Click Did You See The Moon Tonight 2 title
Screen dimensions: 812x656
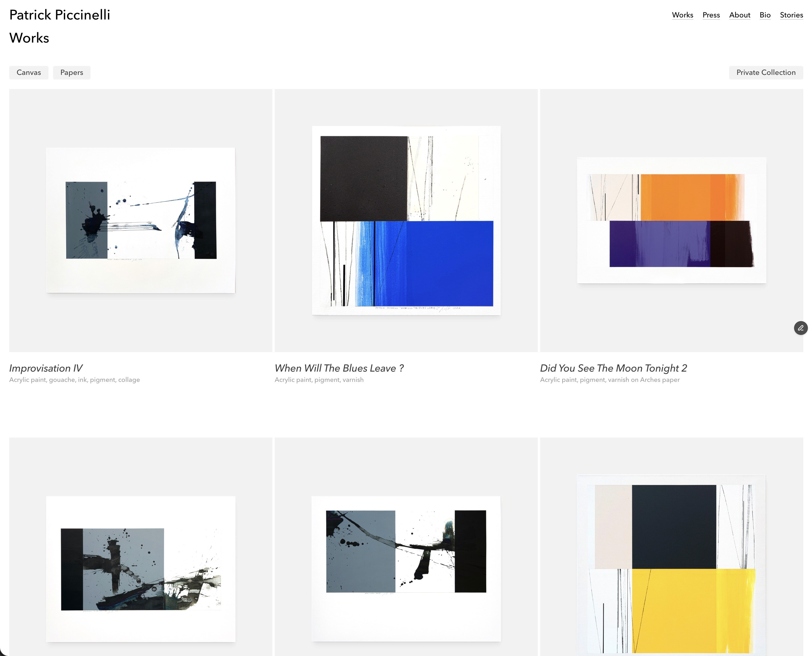(x=613, y=368)
